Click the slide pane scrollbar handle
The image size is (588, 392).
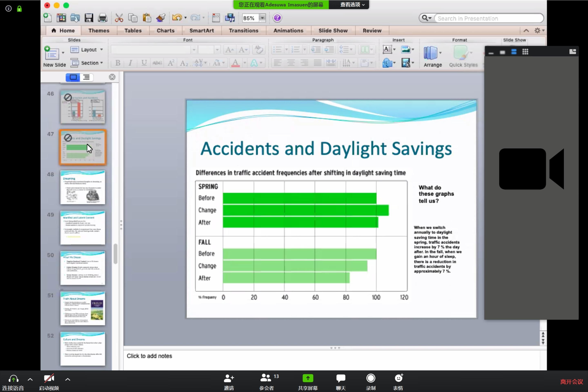coord(115,254)
